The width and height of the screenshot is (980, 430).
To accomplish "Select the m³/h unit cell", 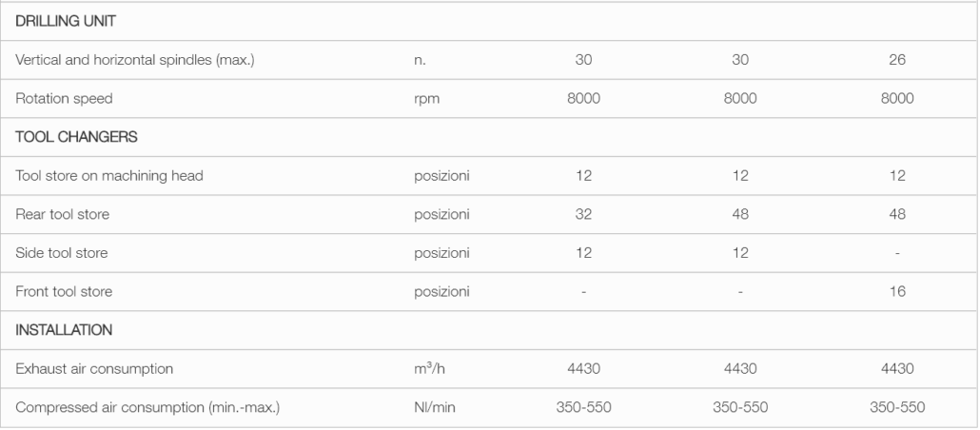I will (429, 369).
